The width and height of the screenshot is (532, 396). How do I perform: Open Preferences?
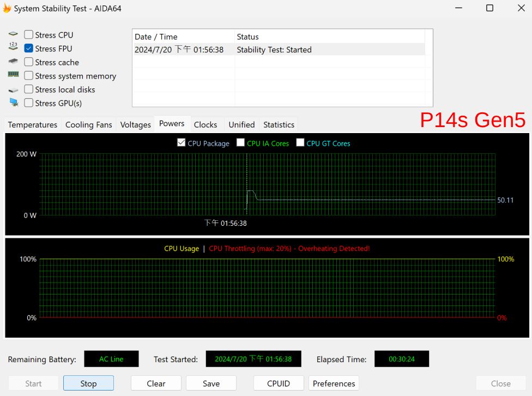pyautogui.click(x=334, y=383)
